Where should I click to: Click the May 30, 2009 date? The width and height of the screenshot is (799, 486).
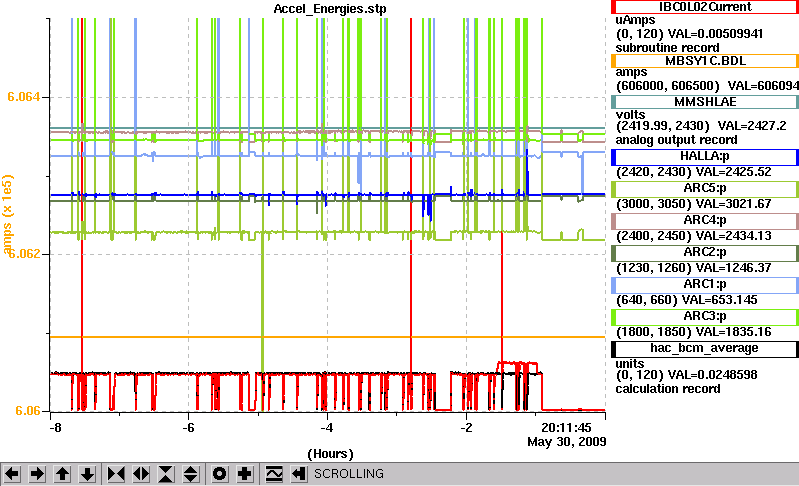(567, 442)
